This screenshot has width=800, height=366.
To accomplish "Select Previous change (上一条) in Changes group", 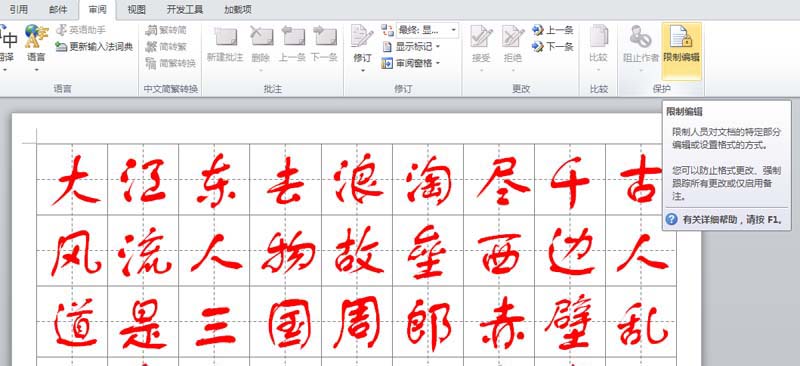I will 553,30.
